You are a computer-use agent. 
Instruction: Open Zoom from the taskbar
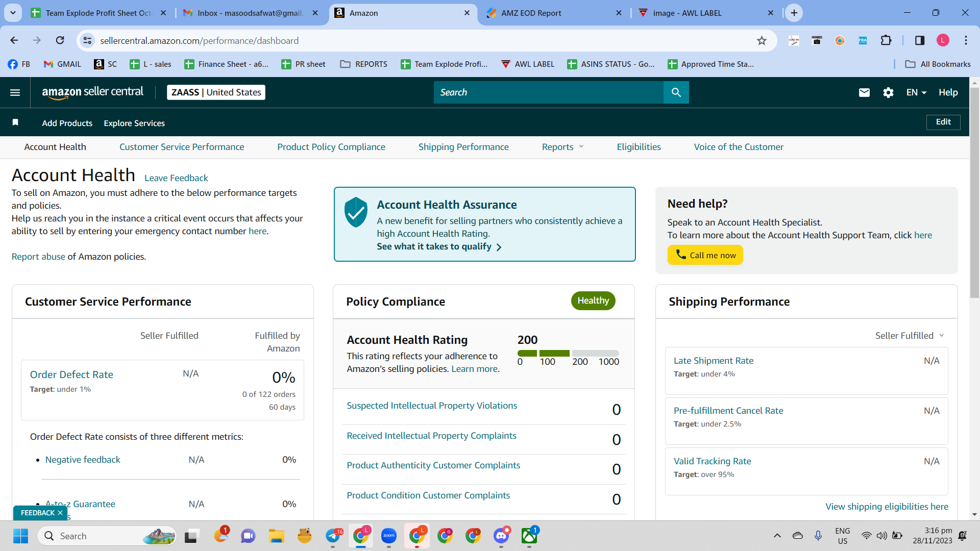(389, 536)
